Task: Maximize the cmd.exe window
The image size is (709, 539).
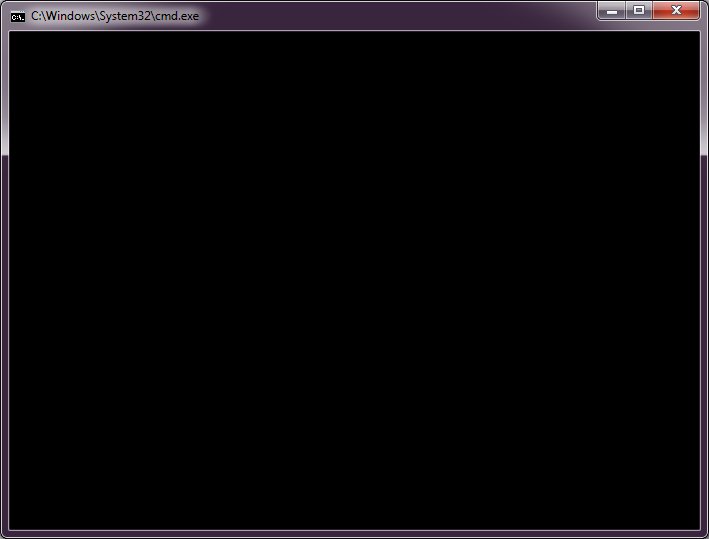Action: coord(639,11)
